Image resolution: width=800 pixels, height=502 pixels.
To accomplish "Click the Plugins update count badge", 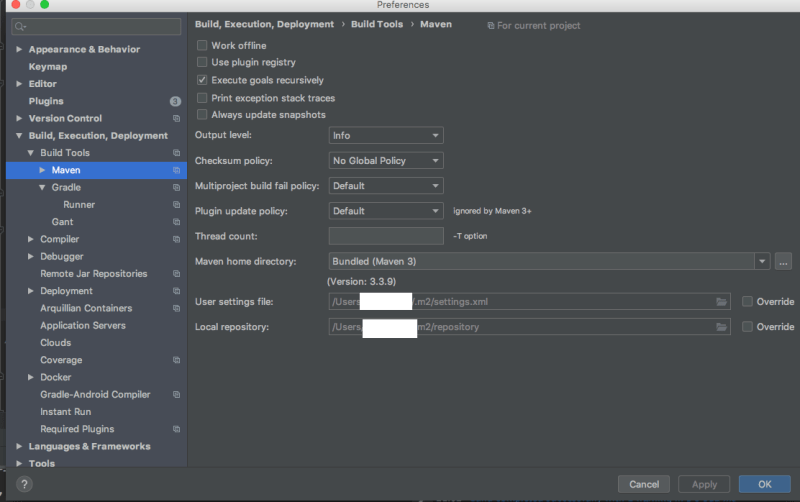I will point(175,101).
